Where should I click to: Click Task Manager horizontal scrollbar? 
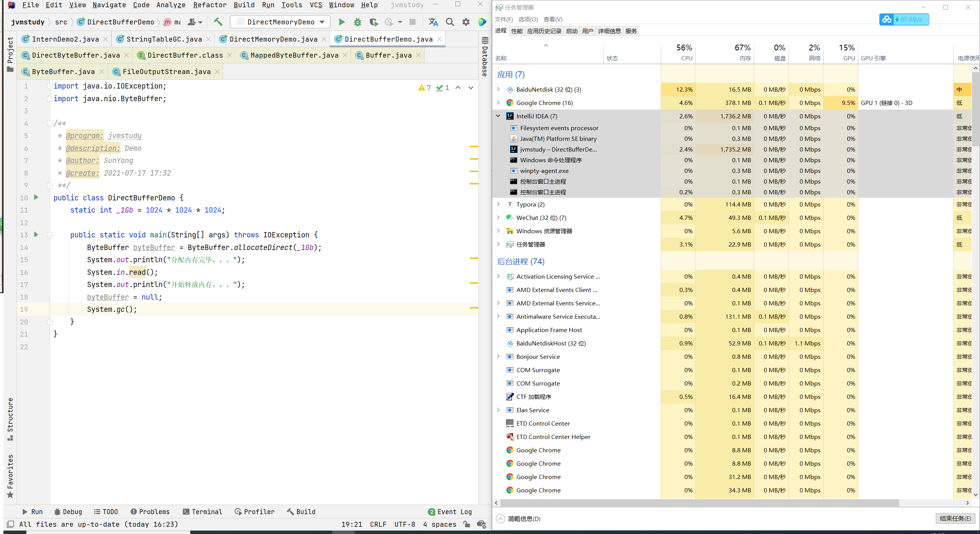[699, 503]
